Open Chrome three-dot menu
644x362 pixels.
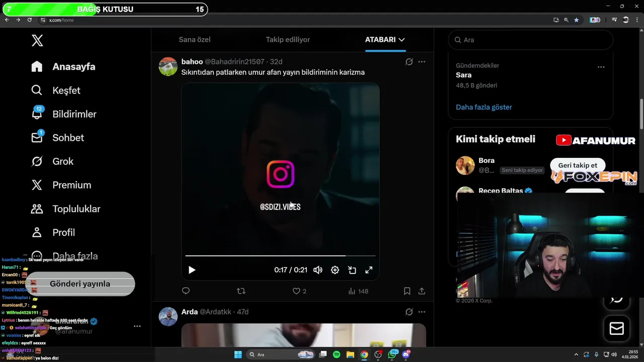[637, 20]
